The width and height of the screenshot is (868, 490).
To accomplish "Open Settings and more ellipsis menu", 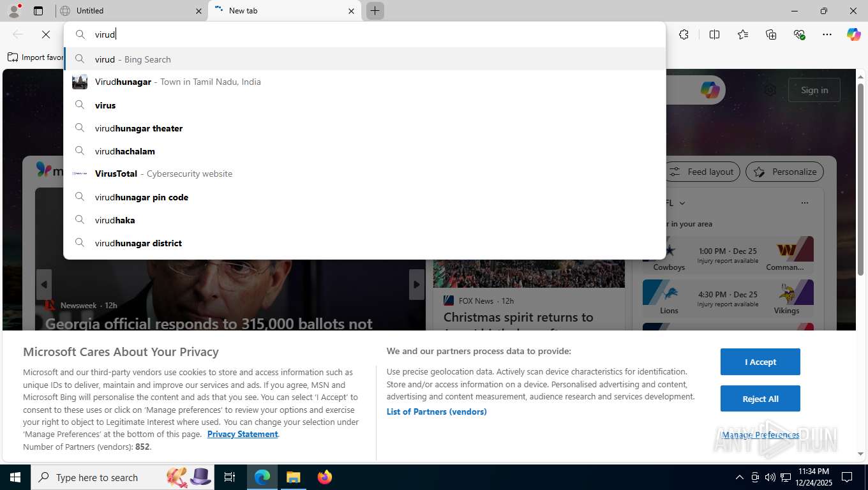I will pyautogui.click(x=827, y=34).
